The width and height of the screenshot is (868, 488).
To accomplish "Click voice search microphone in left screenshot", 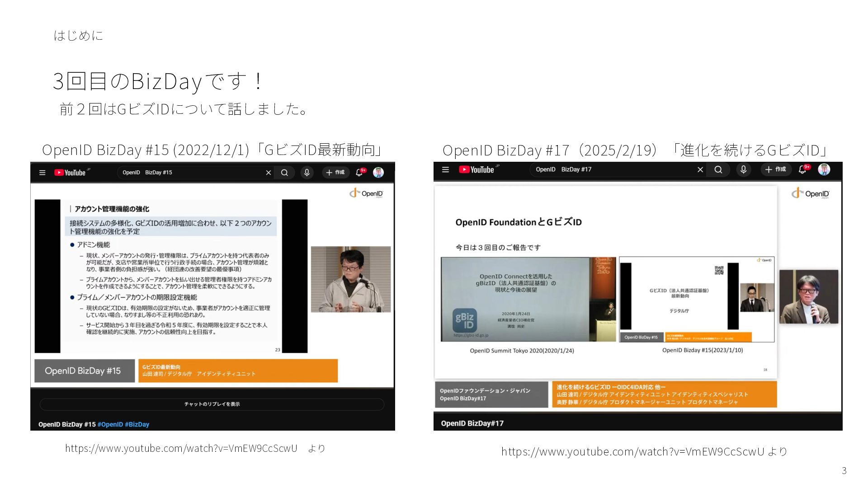I will click(x=307, y=173).
